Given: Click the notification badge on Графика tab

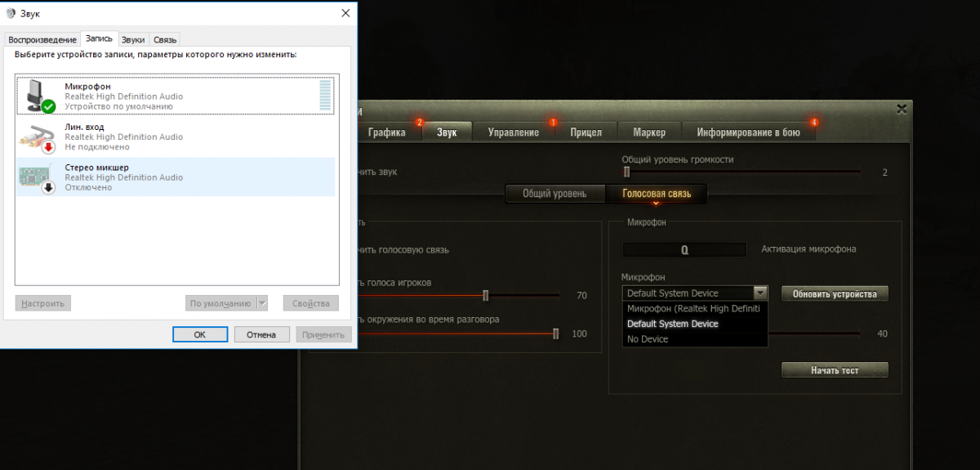Looking at the screenshot, I should point(420,123).
